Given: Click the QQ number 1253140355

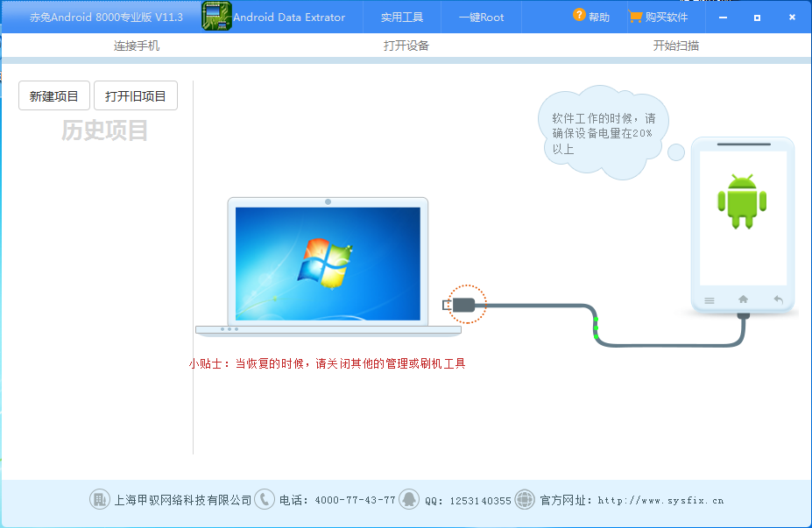Looking at the screenshot, I should 481,501.
